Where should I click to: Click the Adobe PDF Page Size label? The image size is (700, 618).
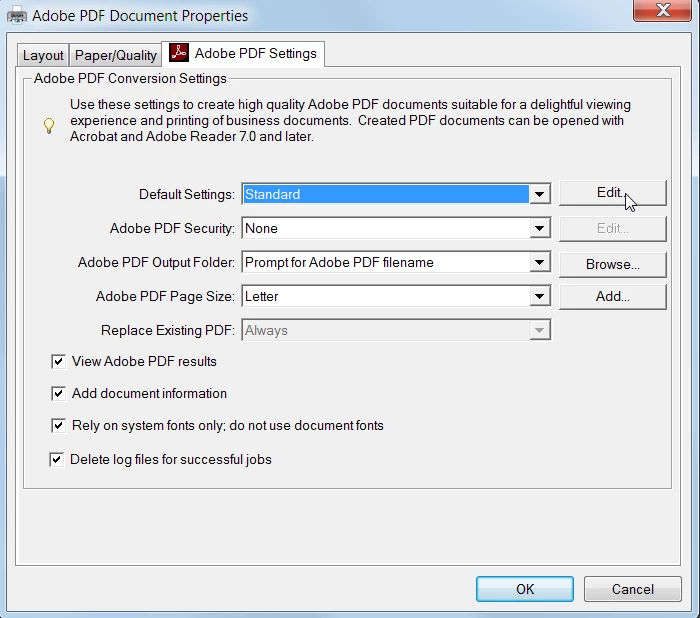[x=165, y=296]
